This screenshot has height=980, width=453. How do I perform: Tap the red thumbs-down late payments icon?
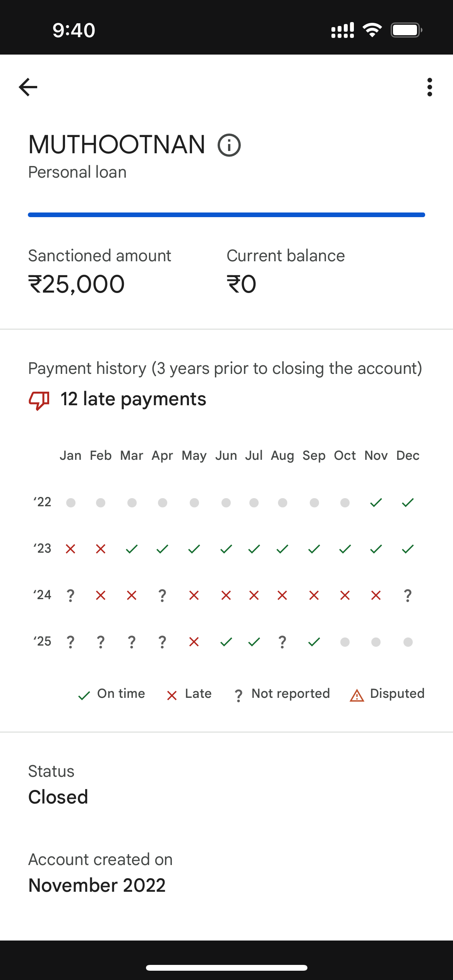(39, 400)
